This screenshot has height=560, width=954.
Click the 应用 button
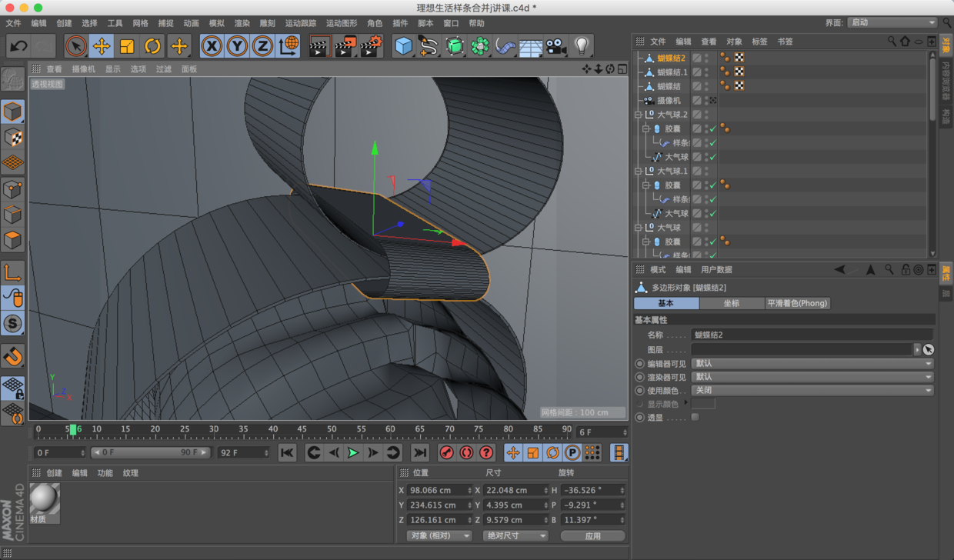click(x=592, y=535)
